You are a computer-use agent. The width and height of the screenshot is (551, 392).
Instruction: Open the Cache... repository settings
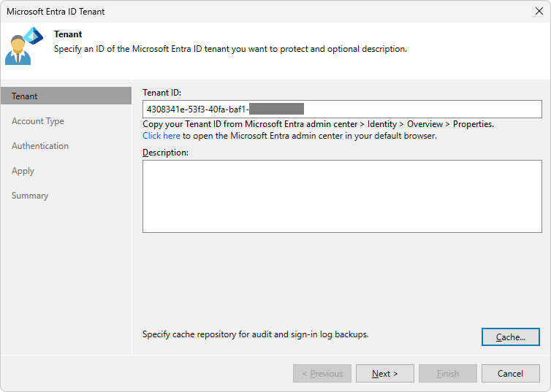[x=511, y=337]
